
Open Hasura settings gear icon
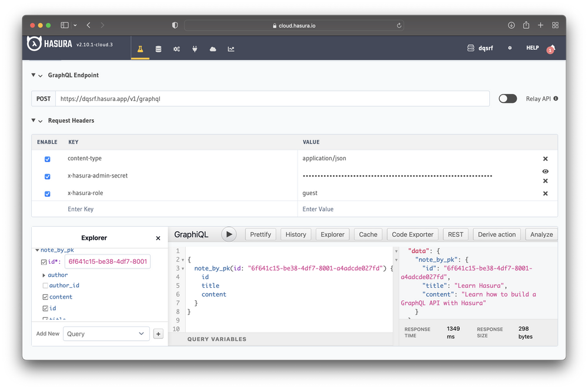tap(509, 48)
